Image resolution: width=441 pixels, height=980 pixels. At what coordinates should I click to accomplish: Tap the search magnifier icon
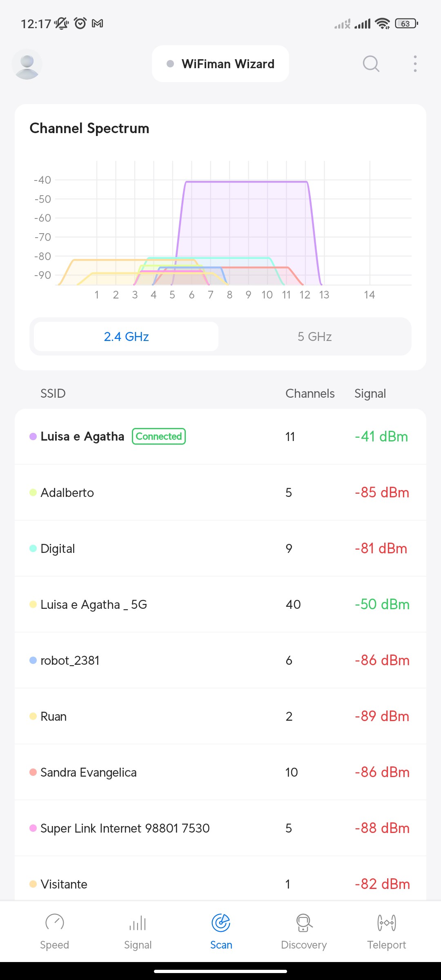[371, 64]
